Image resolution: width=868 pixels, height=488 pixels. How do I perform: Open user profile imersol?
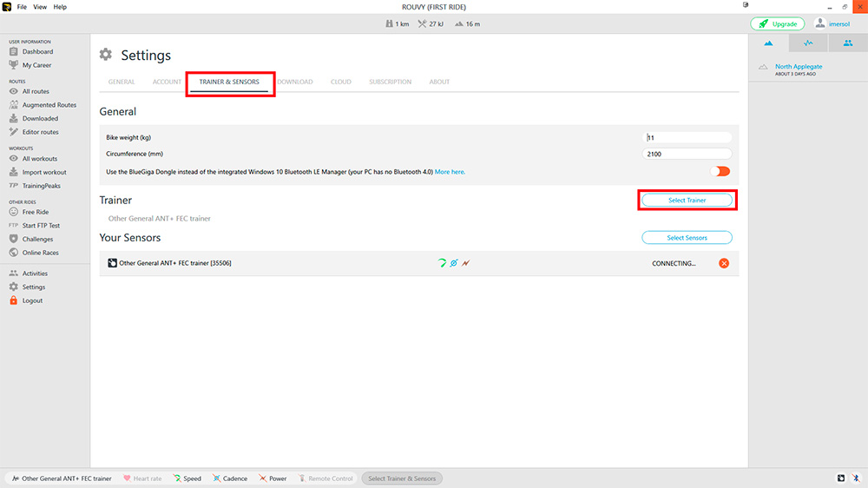(832, 23)
